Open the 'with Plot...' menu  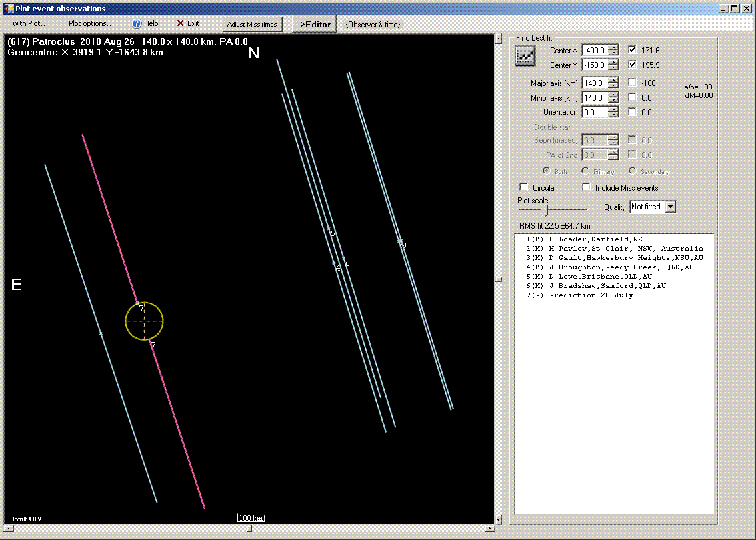click(x=30, y=23)
